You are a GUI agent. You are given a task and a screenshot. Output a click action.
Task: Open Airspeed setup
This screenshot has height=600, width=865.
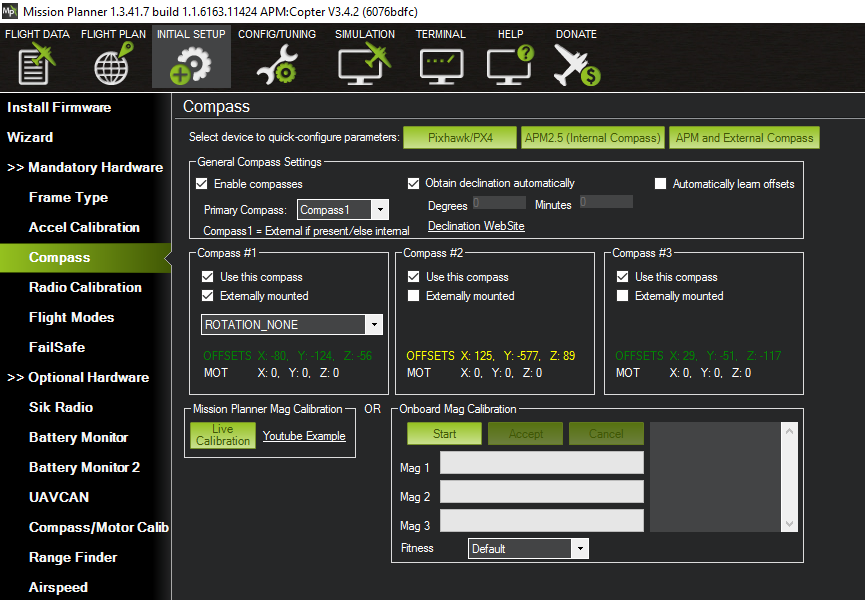click(x=58, y=587)
